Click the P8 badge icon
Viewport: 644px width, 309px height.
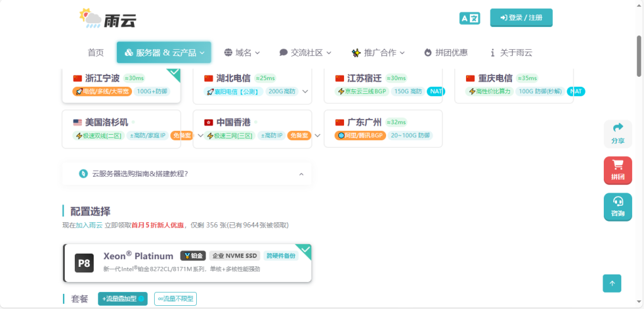[84, 263]
